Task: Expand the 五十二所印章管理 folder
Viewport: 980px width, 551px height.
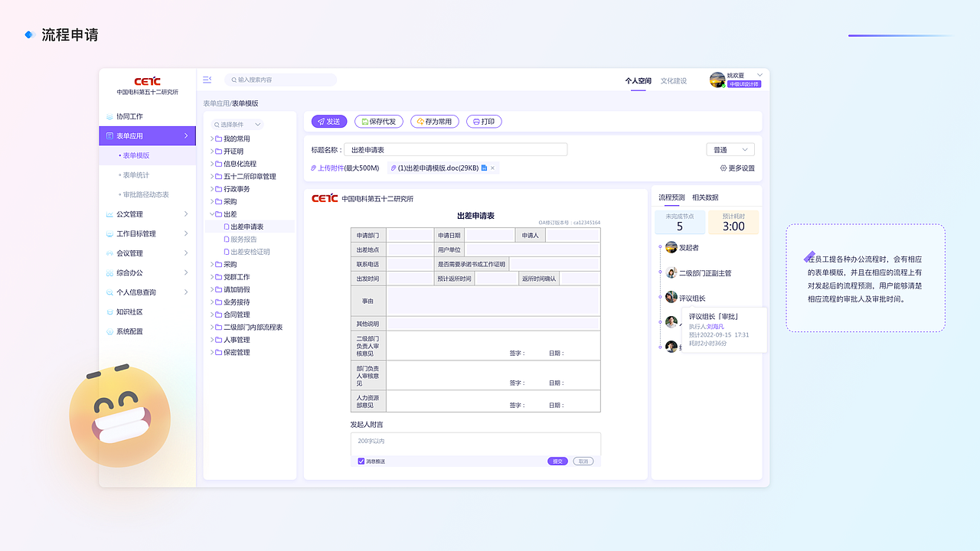Action: pyautogui.click(x=212, y=177)
